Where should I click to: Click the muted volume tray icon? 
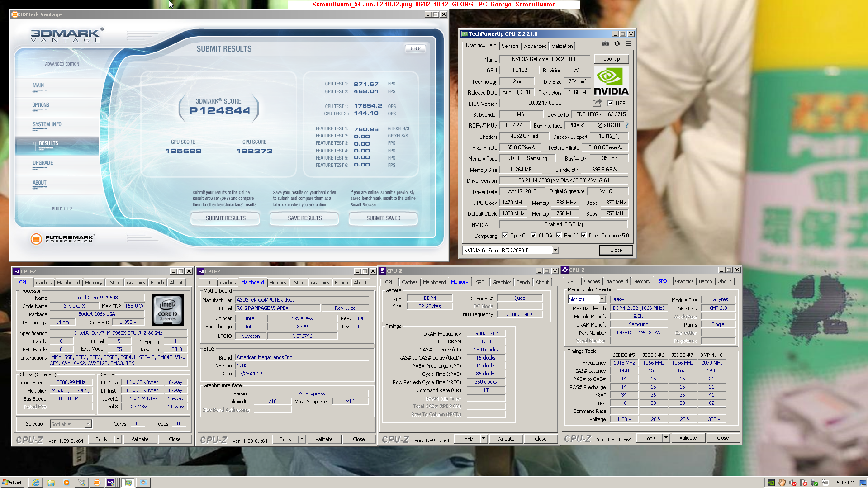pos(793,483)
